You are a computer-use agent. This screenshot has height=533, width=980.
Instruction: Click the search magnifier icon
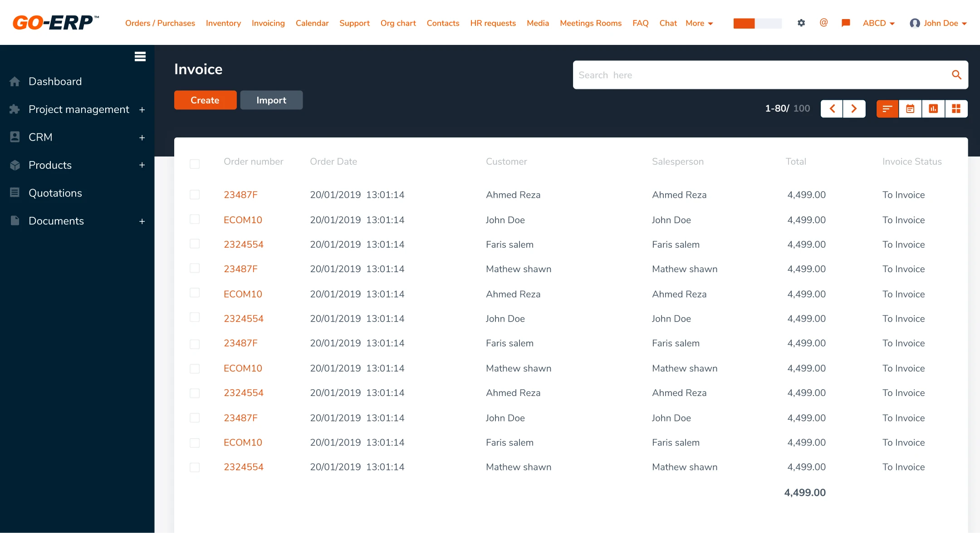tap(956, 75)
